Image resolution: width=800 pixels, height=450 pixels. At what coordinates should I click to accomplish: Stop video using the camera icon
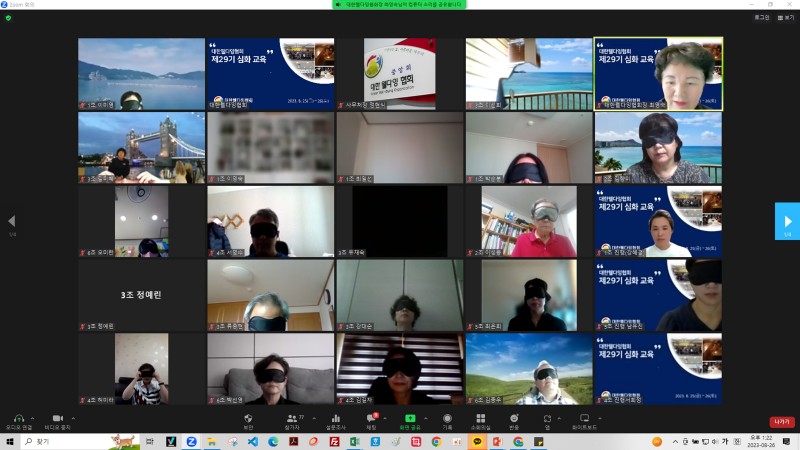(x=57, y=417)
